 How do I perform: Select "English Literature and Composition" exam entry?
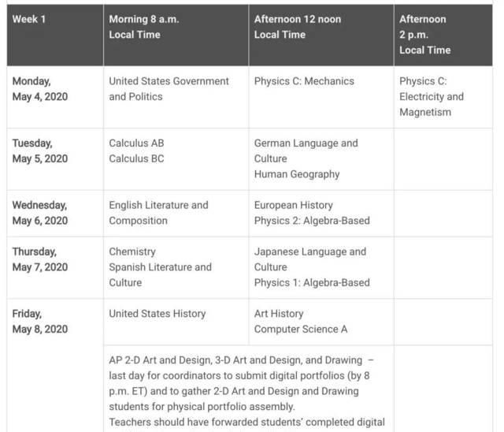pyautogui.click(x=158, y=213)
